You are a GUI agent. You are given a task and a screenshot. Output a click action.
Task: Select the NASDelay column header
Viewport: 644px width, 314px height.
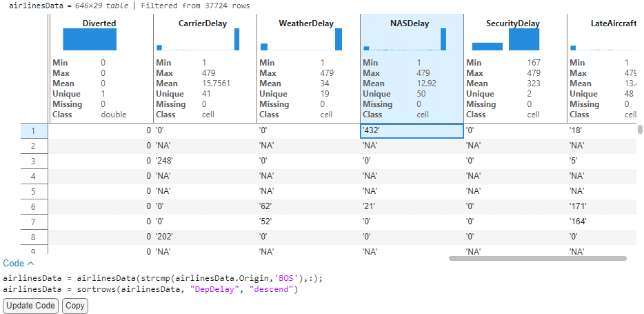coord(410,23)
